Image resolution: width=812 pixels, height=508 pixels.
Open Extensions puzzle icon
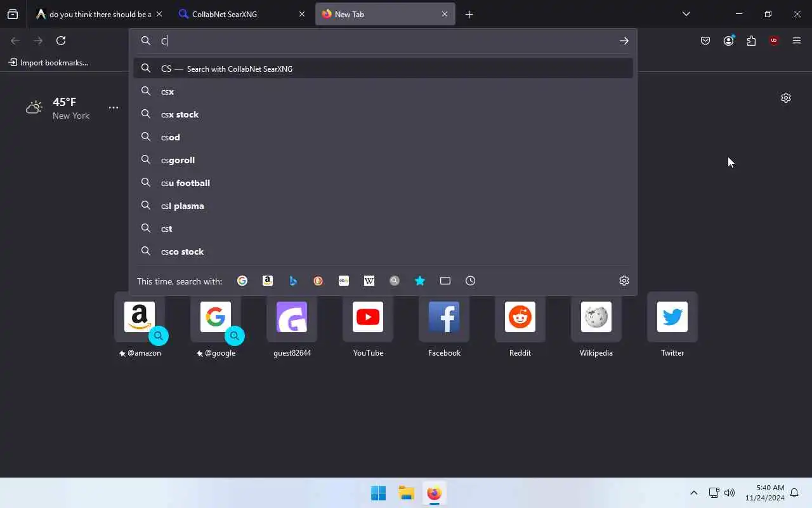(751, 41)
